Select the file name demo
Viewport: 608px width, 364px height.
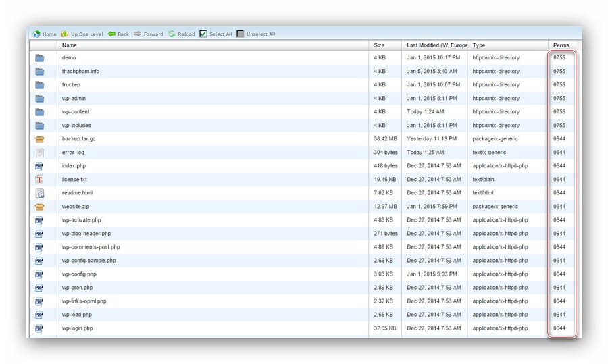(69, 58)
